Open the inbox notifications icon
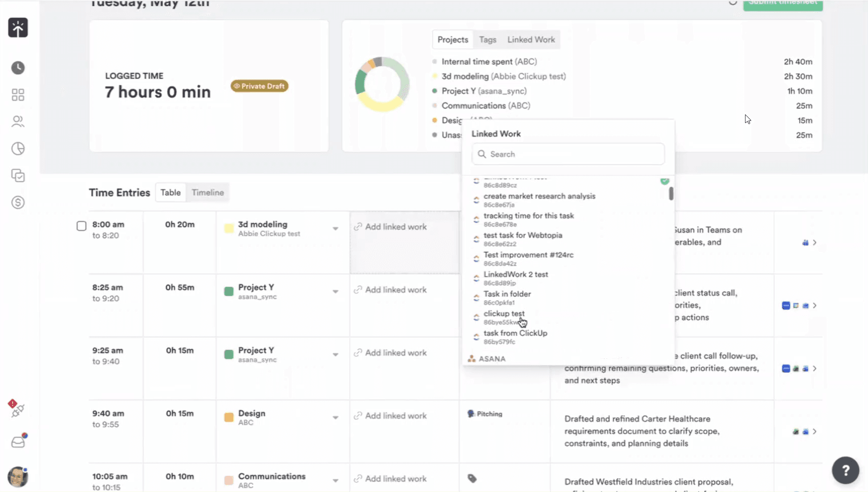 (18, 441)
